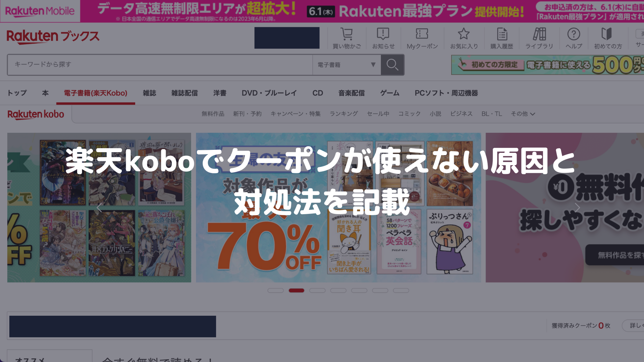The image size is (644, 362).
Task: Expand the 電子書籍 search category dropdown
Action: point(346,65)
